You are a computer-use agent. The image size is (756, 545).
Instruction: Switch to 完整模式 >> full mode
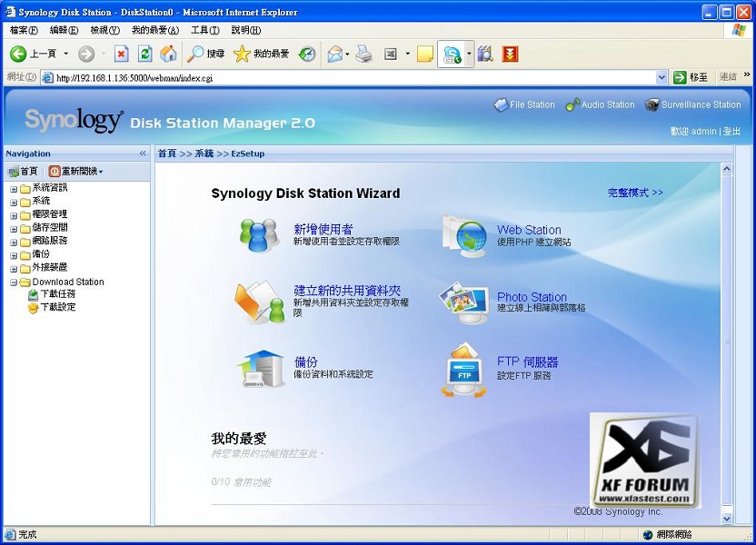pos(635,193)
